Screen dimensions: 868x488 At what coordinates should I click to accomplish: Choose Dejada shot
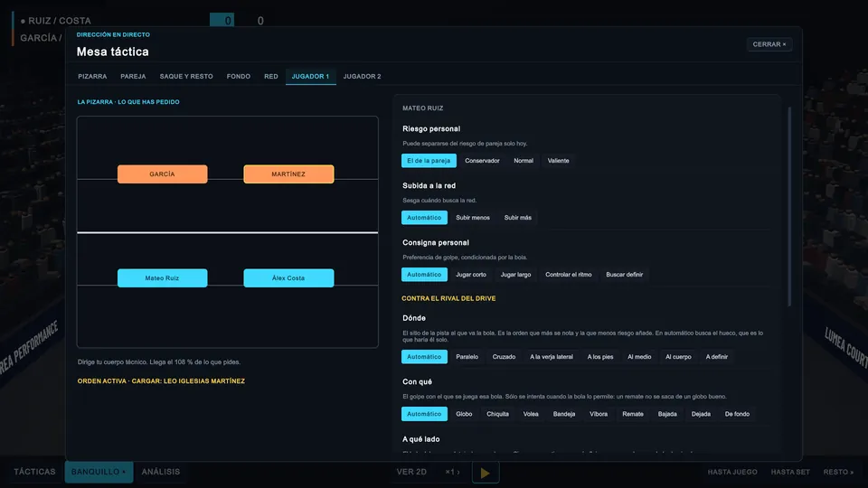701,414
